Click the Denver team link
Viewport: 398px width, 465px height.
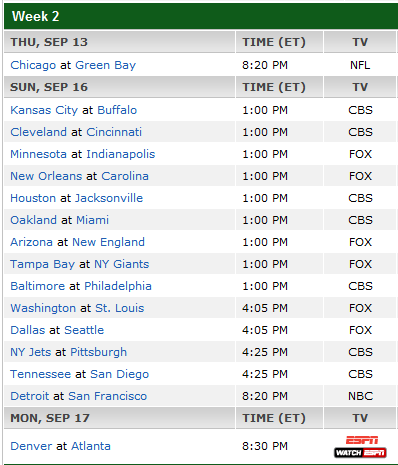tap(31, 446)
